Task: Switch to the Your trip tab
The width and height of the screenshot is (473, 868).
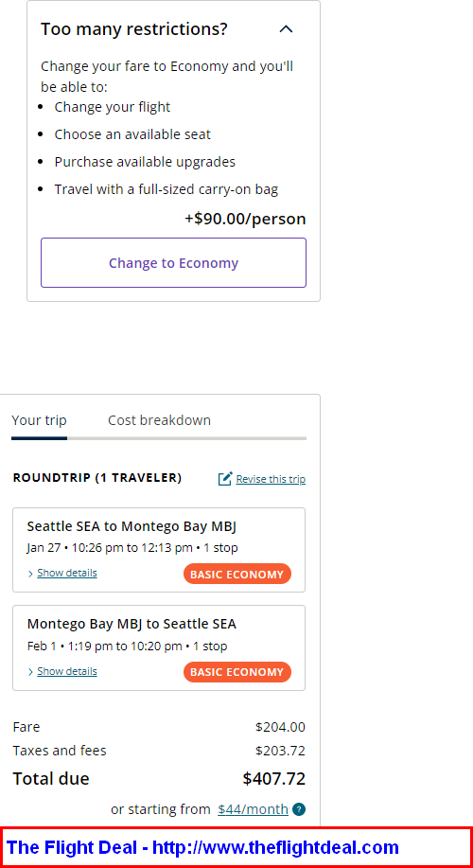Action: click(40, 420)
